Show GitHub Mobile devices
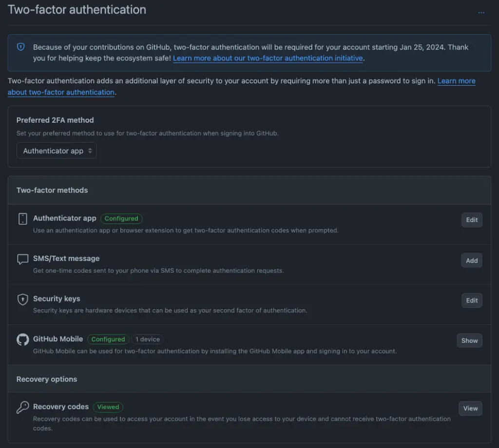The width and height of the screenshot is (499, 448). point(469,340)
